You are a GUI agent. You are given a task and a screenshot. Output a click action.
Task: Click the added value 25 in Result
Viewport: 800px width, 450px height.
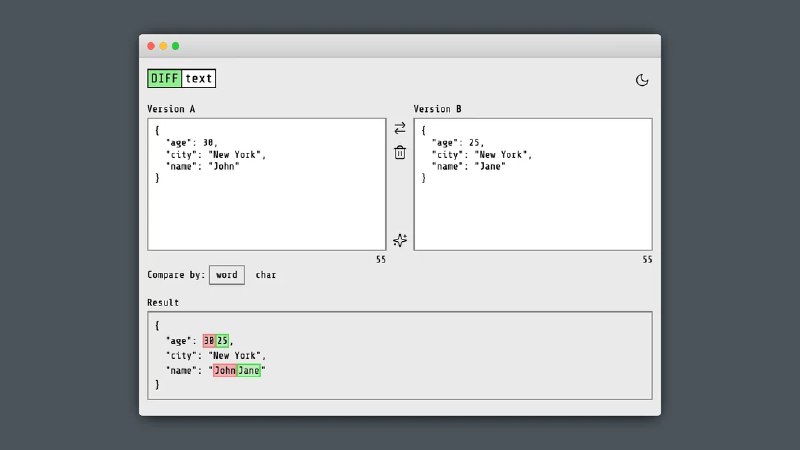[222, 340]
